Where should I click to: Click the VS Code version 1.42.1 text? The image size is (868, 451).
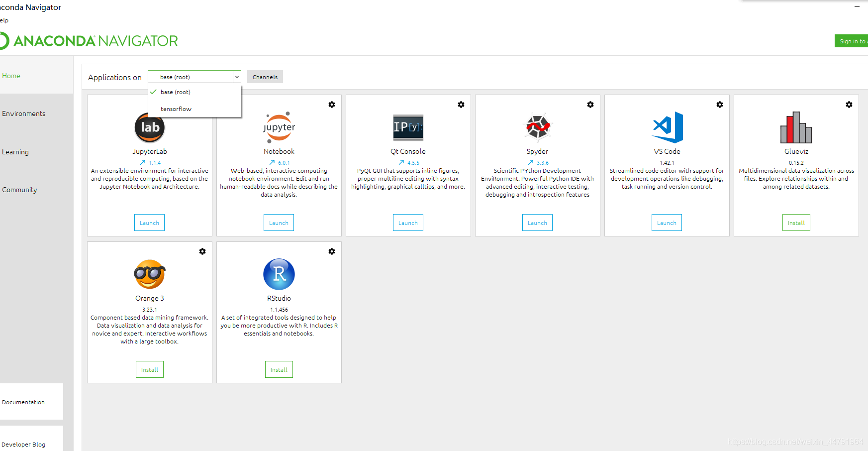tap(667, 163)
